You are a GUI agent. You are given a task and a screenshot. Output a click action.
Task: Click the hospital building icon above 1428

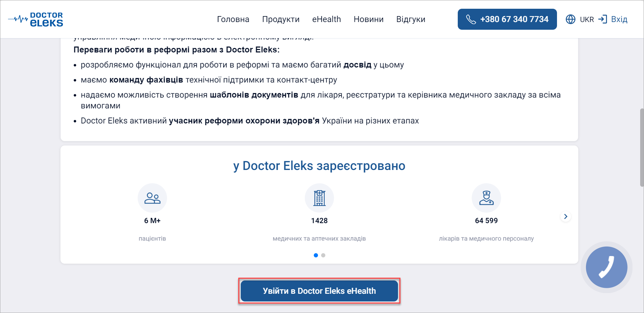(x=319, y=198)
